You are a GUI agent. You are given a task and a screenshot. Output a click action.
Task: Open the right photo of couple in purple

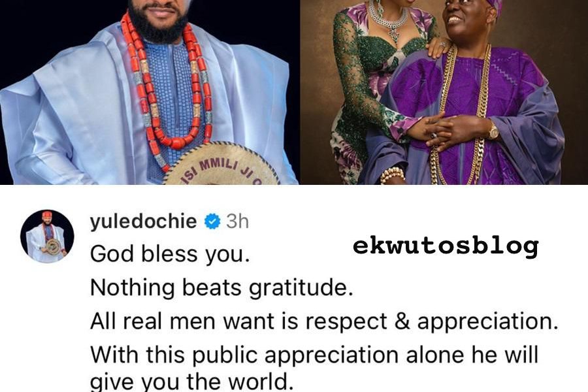444,92
